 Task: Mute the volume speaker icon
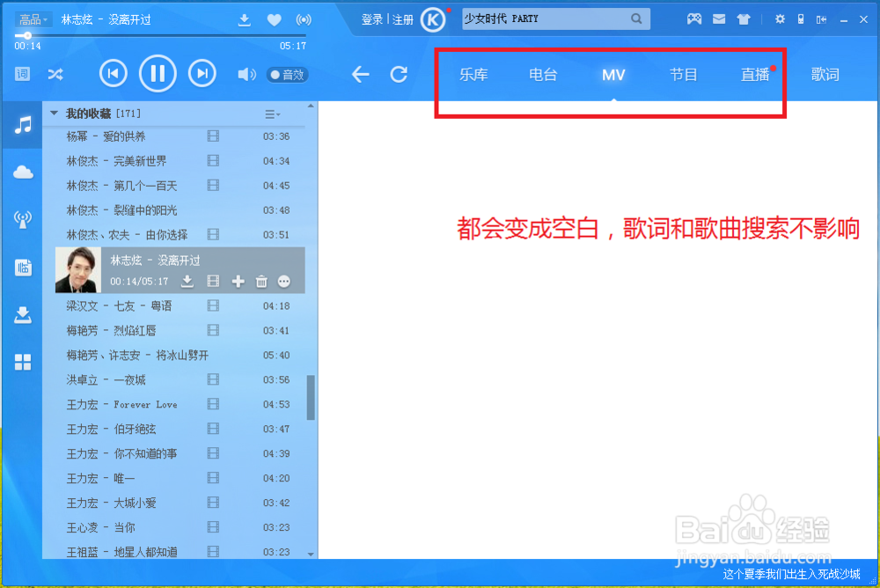coord(246,74)
